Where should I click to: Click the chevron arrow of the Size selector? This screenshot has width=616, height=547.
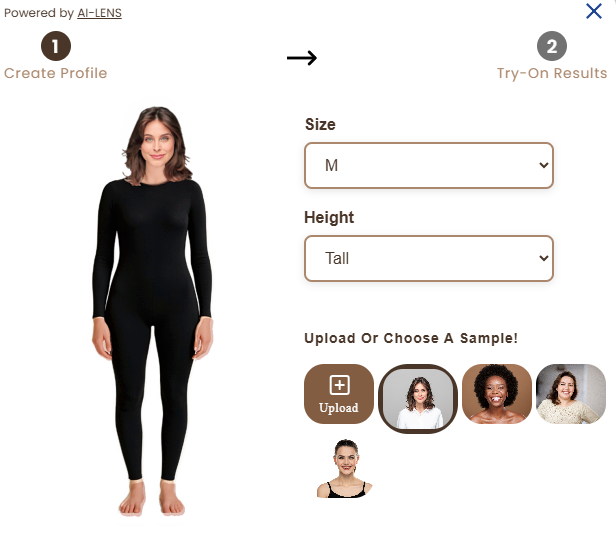(544, 165)
